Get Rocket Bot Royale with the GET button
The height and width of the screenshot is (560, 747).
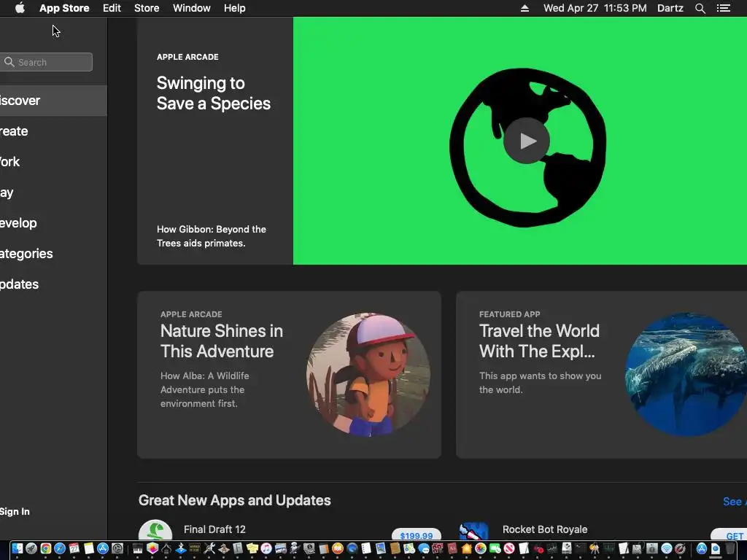pyautogui.click(x=729, y=535)
